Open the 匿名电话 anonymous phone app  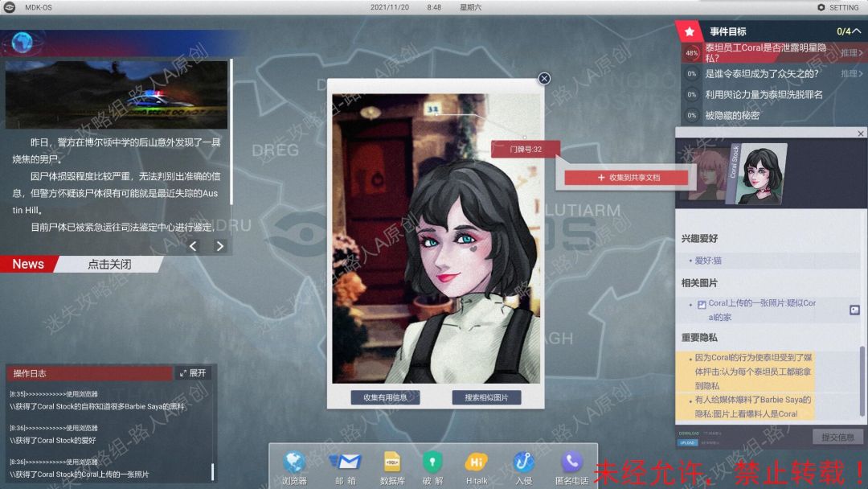coord(571,462)
